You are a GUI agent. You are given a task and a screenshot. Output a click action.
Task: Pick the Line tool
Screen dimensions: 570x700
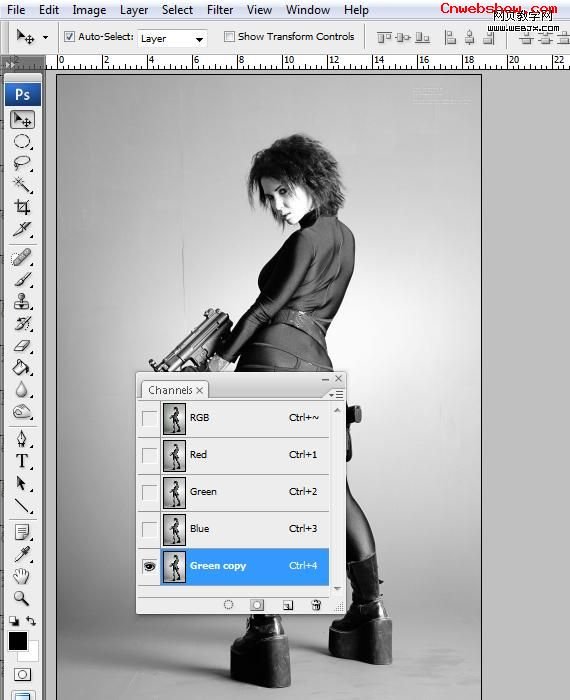tap(22, 505)
